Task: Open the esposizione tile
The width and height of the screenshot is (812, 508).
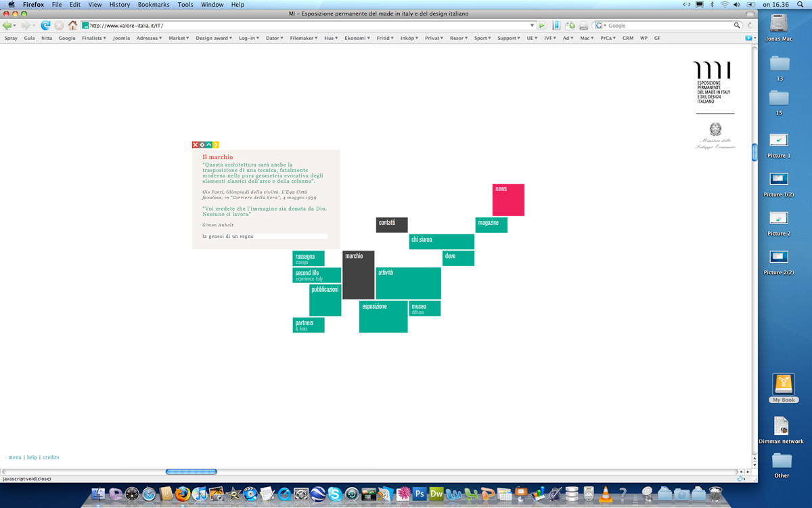Action: [x=384, y=317]
